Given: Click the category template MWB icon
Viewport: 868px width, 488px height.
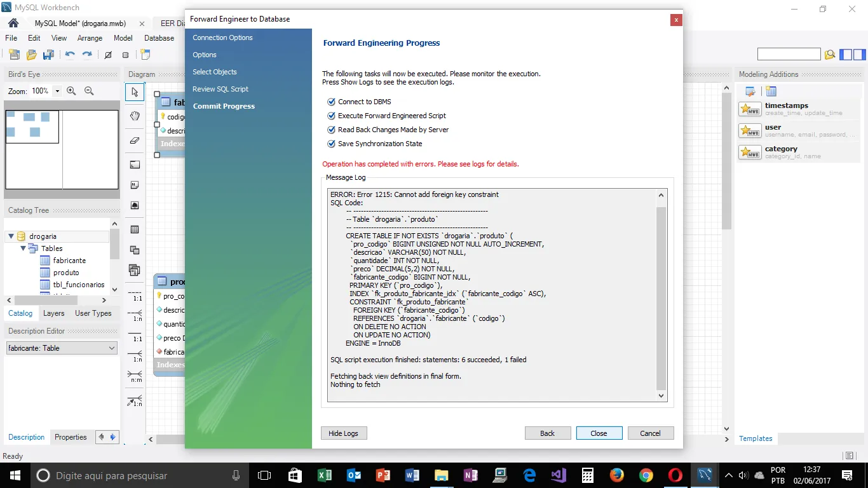Looking at the screenshot, I should [750, 152].
